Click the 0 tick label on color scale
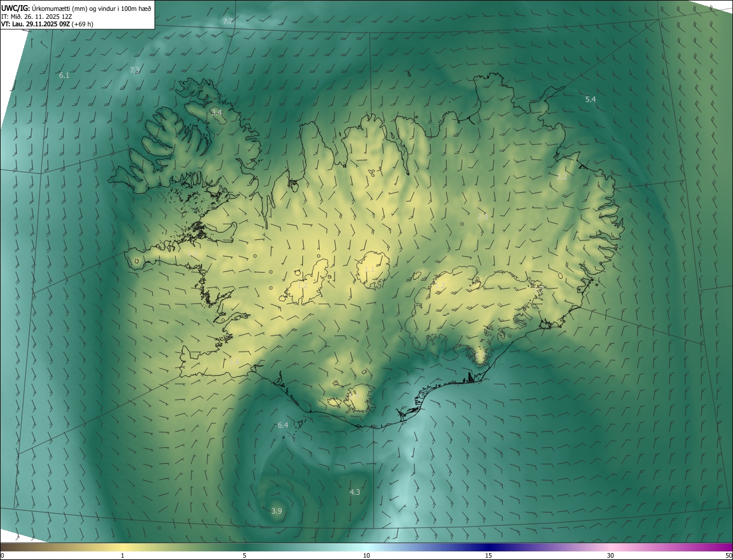Image resolution: width=733 pixels, height=560 pixels. point(2,556)
